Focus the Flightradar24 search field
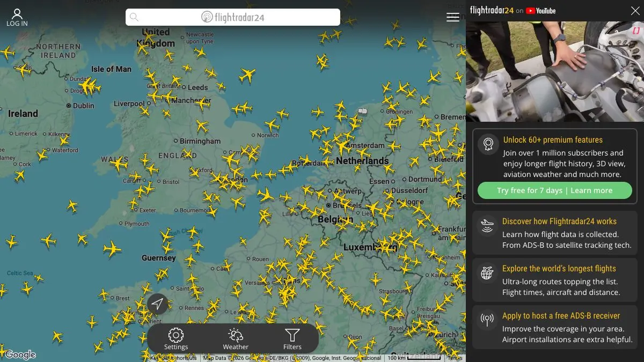 point(232,17)
